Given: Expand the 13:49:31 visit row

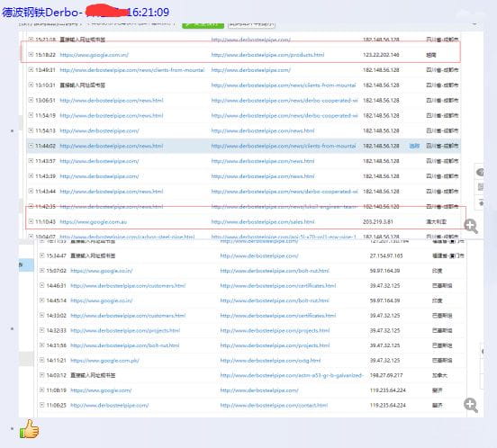Looking at the screenshot, I should (x=31, y=69).
